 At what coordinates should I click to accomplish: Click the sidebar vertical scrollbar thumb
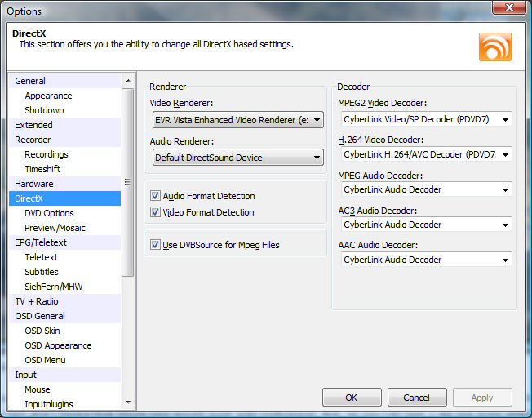click(x=127, y=183)
